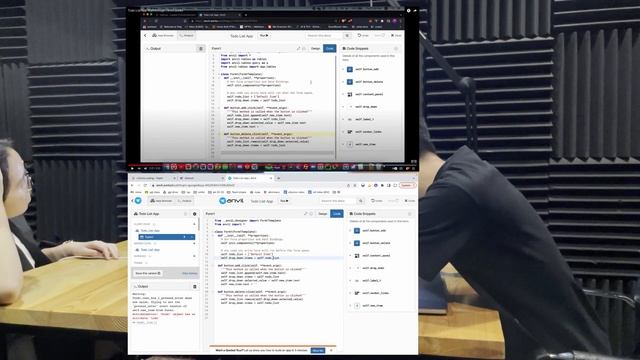Click back arrow in top video's Anvil toolbar
640x360 pixels.
[145, 36]
